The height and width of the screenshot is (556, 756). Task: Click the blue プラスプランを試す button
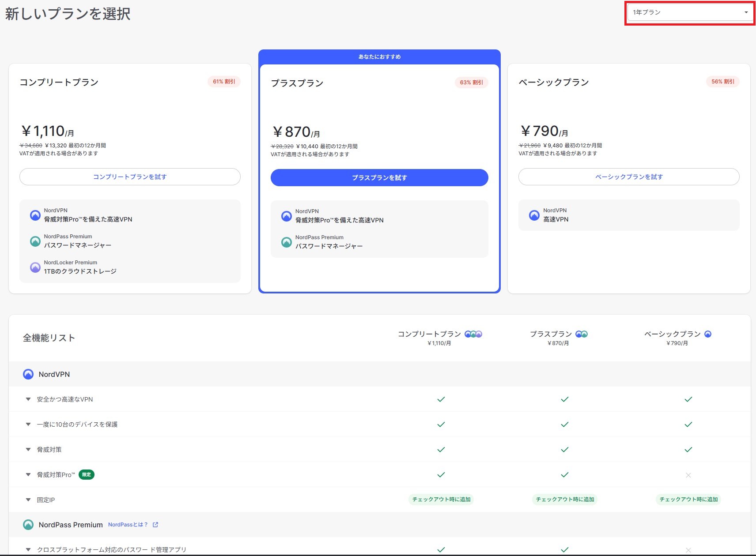point(379,178)
